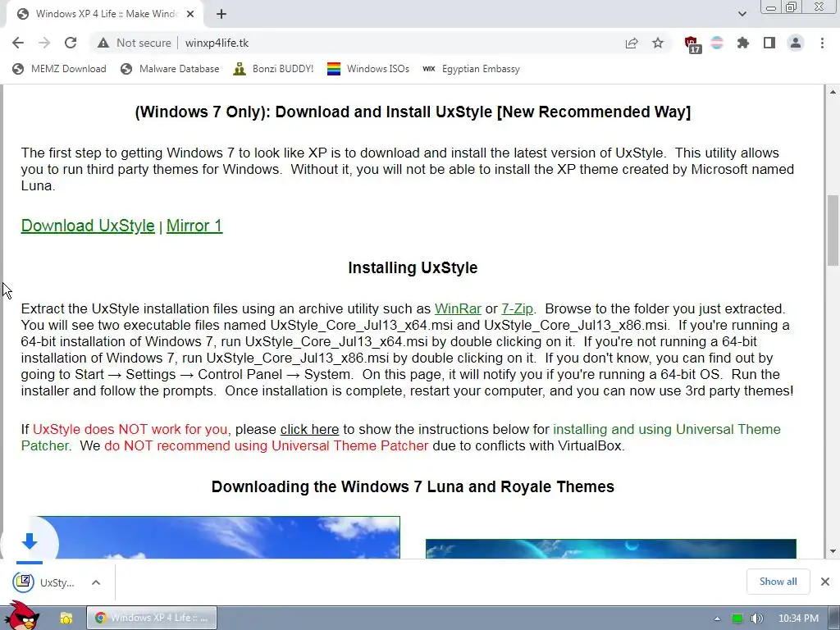Click the volume speaker tray icon
Screen dimensions: 840x630
(x=756, y=619)
